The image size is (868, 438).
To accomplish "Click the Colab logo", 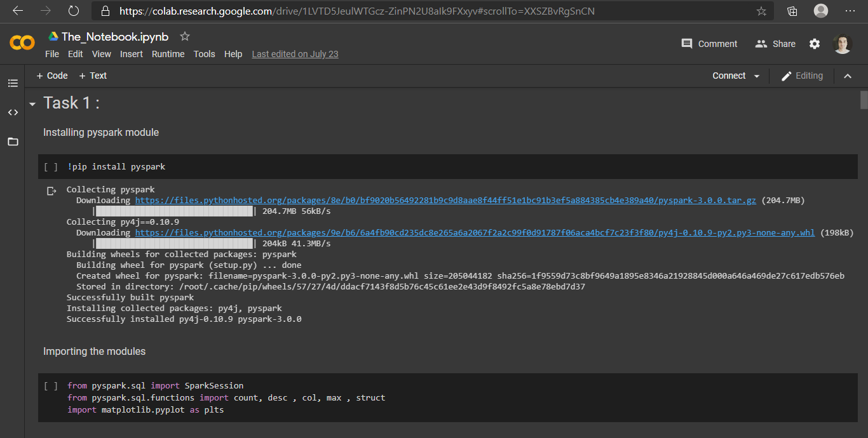I will coord(22,43).
